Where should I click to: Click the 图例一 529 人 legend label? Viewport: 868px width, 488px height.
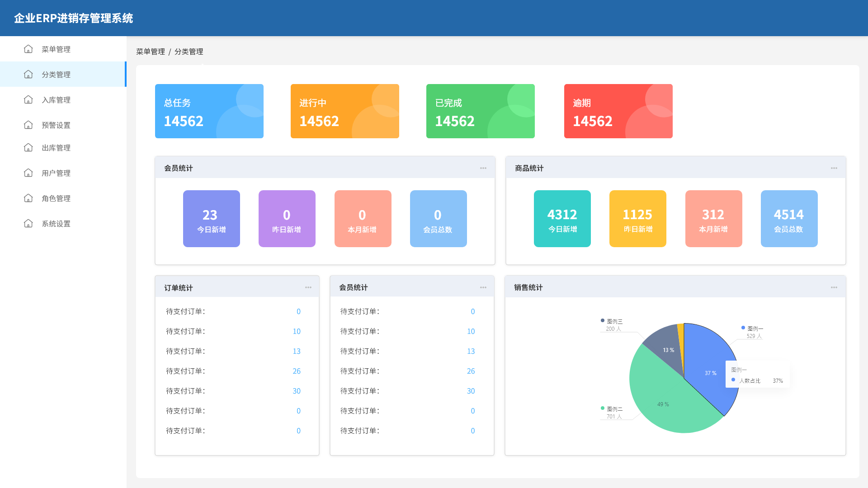(x=752, y=332)
